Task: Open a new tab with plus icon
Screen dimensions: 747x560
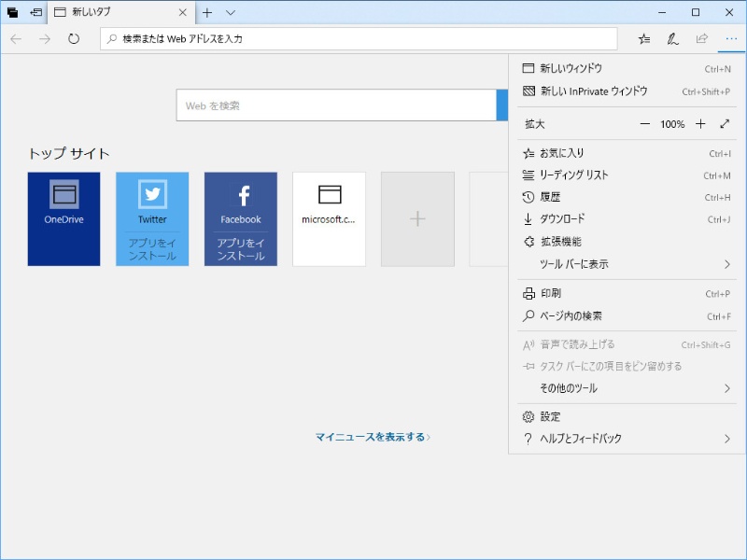Action: (207, 12)
